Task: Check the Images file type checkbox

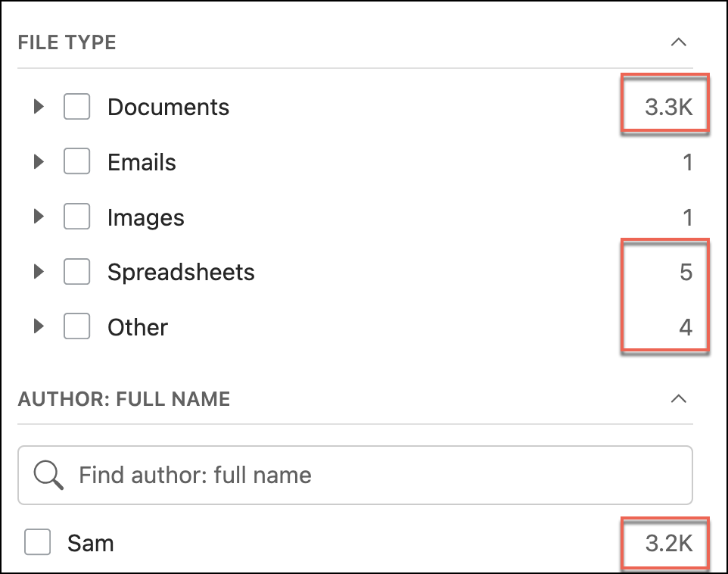Action: click(76, 217)
